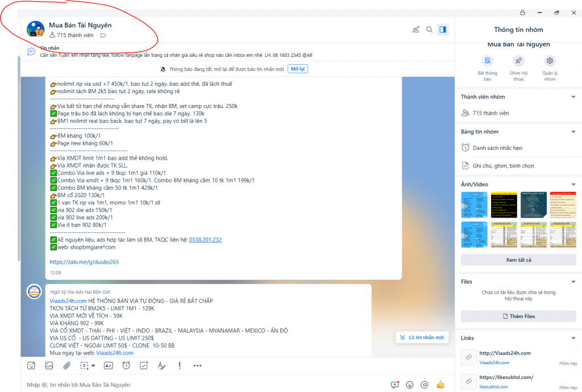
Task: Collapse the Thành viên nhóm section
Action: pyautogui.click(x=573, y=97)
